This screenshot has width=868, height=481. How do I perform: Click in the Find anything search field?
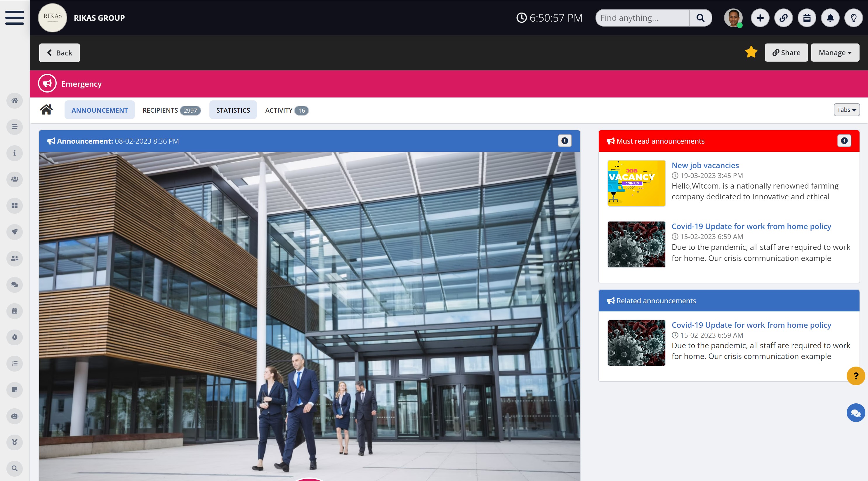tap(642, 18)
